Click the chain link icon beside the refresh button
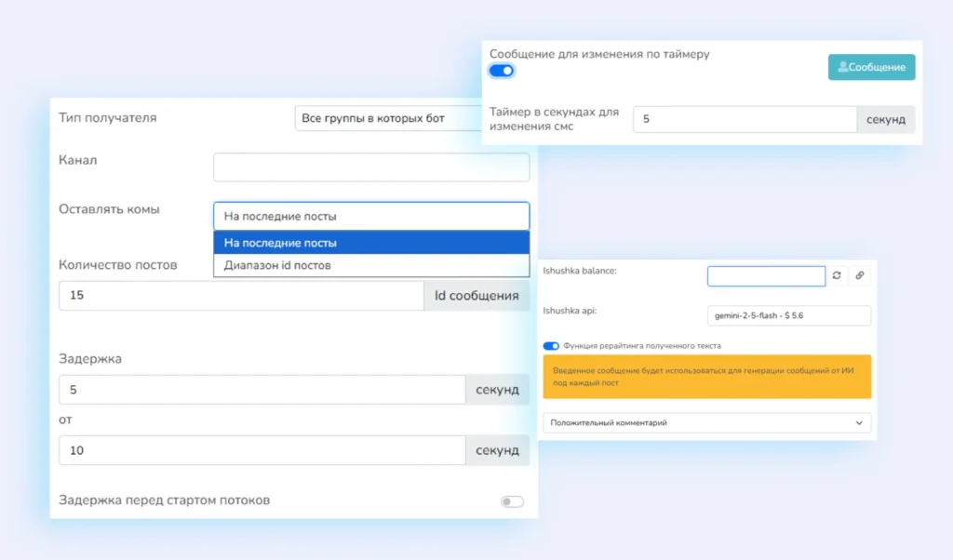Image resolution: width=953 pixels, height=560 pixels. [858, 275]
